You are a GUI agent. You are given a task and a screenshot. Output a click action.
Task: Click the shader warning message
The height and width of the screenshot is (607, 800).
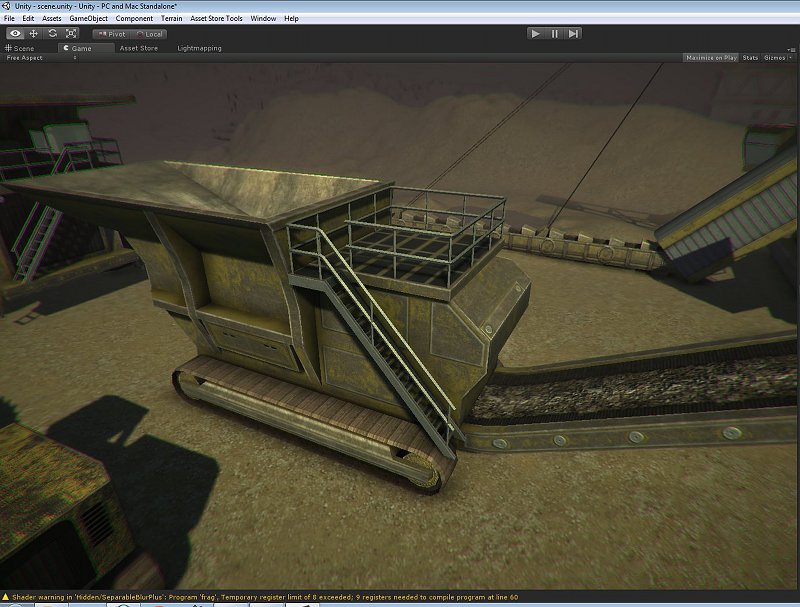tap(265, 597)
